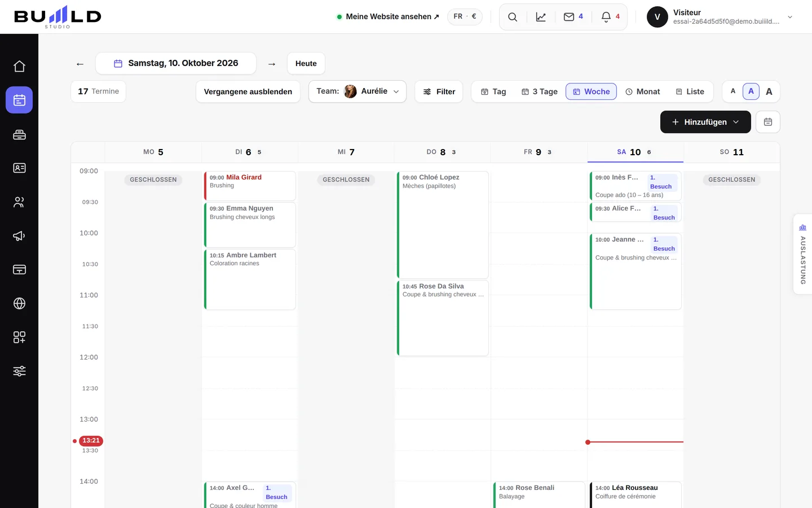Open the globe website sidebar icon
The image size is (812, 508).
point(19,304)
